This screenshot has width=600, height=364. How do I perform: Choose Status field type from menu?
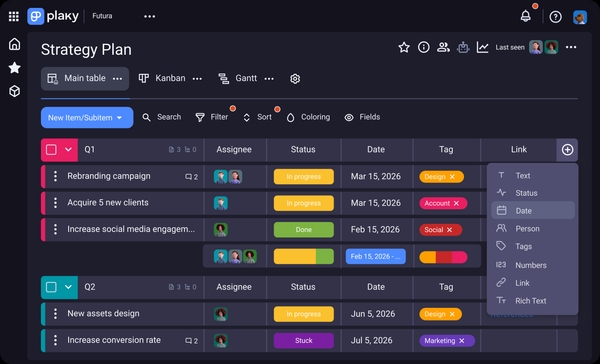[x=533, y=193]
